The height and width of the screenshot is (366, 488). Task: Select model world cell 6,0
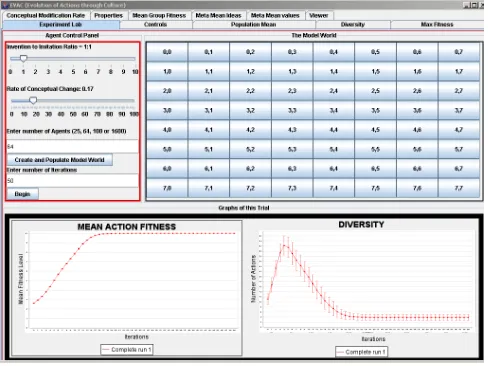point(167,169)
